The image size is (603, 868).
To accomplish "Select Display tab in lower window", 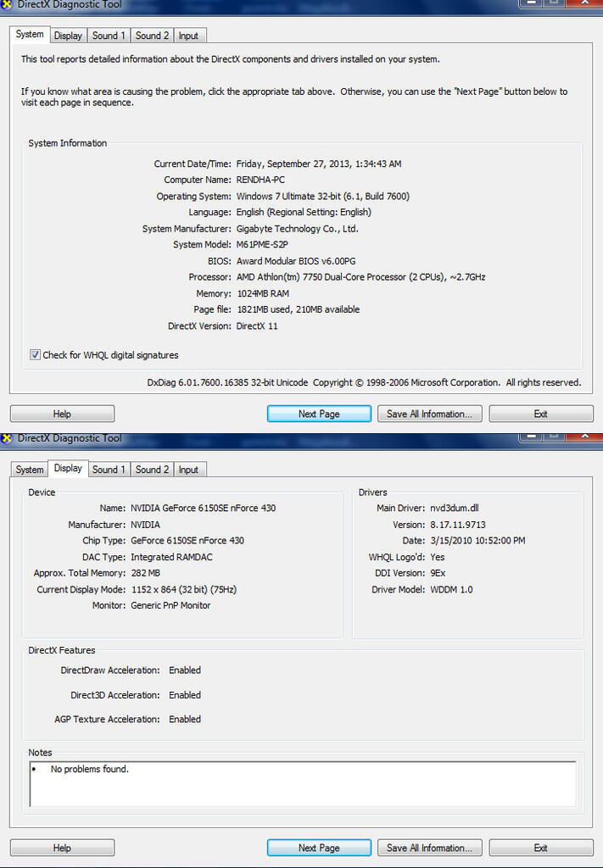I will [68, 468].
